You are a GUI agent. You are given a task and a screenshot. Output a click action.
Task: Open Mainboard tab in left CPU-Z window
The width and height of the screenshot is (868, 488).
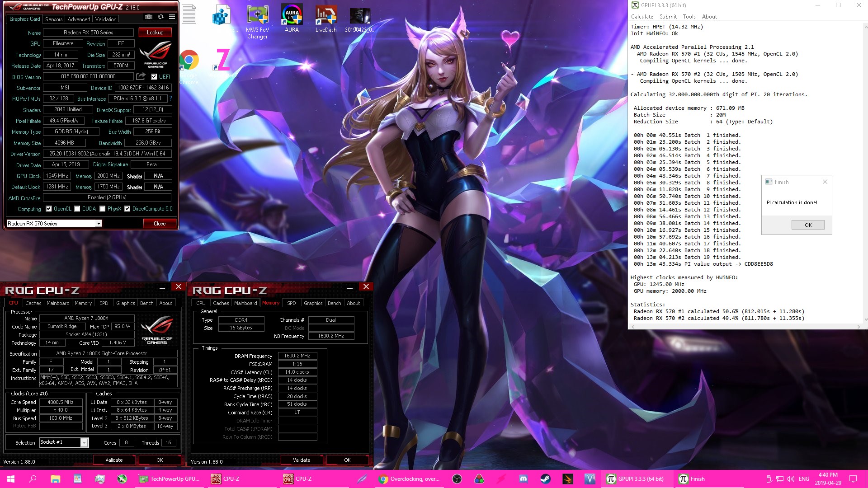pos(58,303)
